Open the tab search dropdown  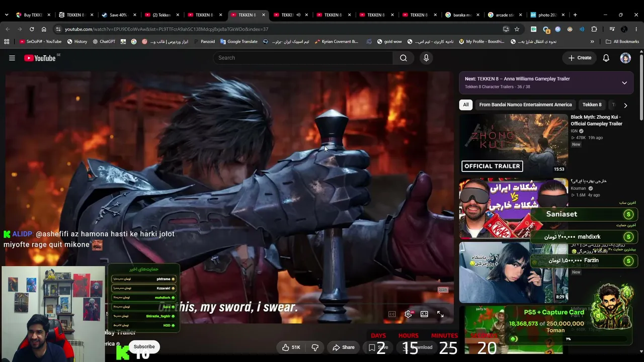click(x=7, y=15)
